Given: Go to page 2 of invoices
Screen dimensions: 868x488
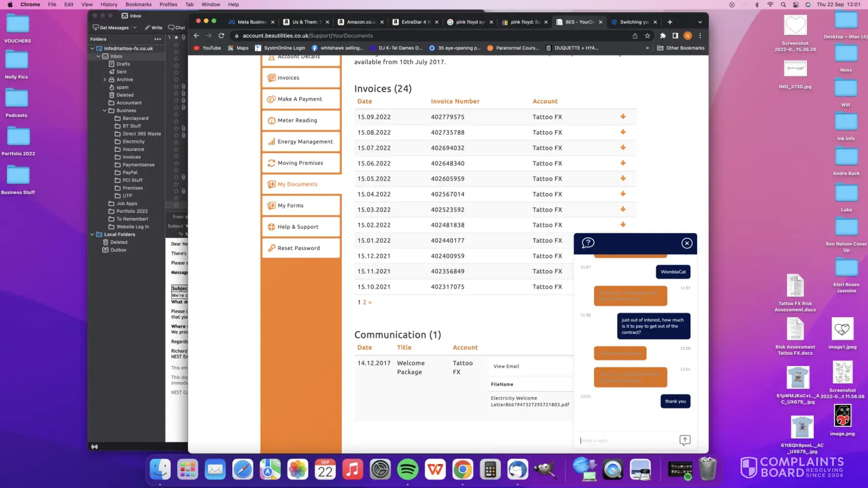Looking at the screenshot, I should (x=365, y=303).
